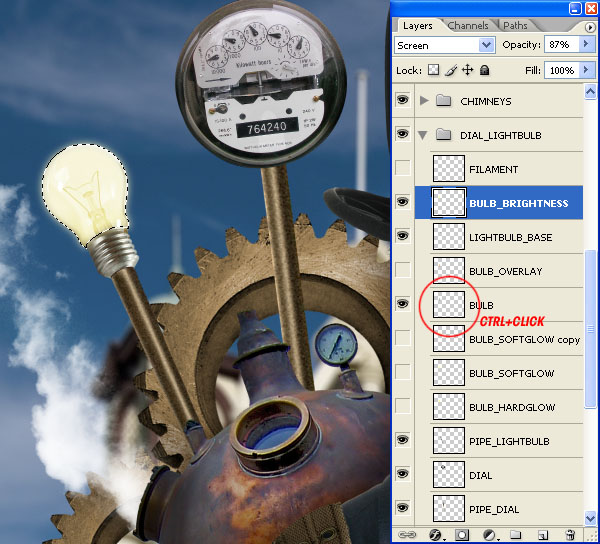600x544 pixels.
Task: Hide the BULB_BRIGHTNESS layer
Action: 403,202
